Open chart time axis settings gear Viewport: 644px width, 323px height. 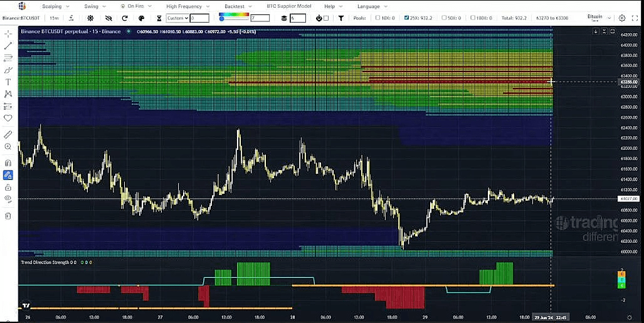coord(630,317)
